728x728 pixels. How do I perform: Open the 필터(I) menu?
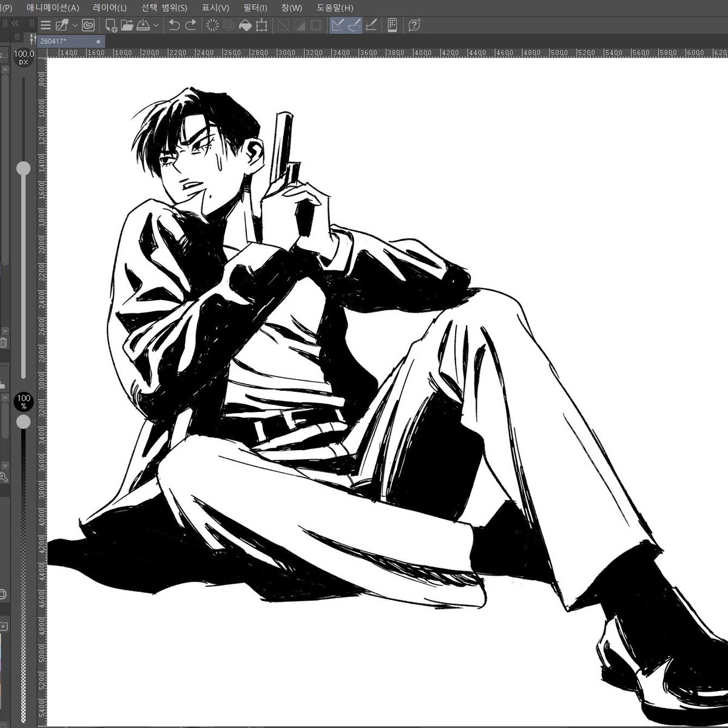(255, 8)
